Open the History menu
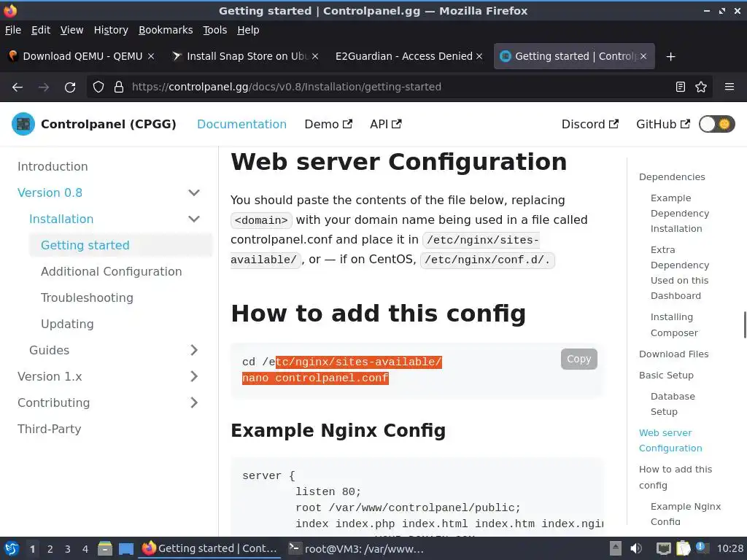Screen dimensions: 747x560 coord(111,30)
